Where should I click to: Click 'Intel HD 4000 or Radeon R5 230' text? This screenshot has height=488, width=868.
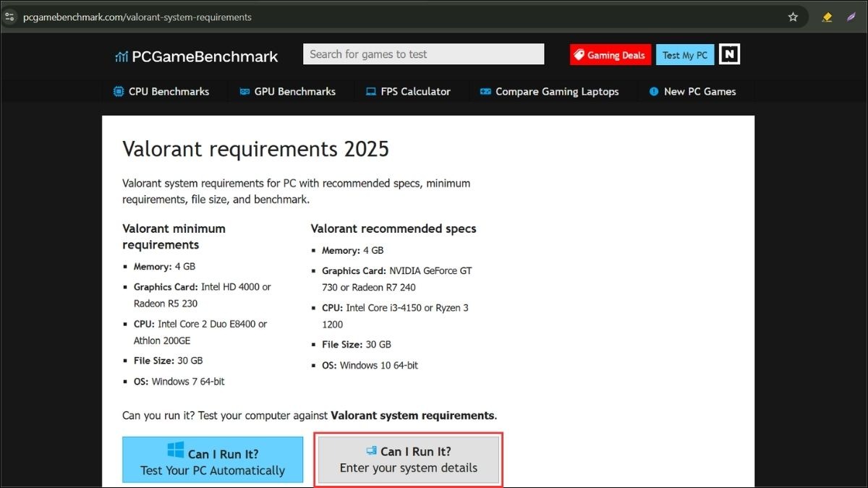click(x=203, y=295)
